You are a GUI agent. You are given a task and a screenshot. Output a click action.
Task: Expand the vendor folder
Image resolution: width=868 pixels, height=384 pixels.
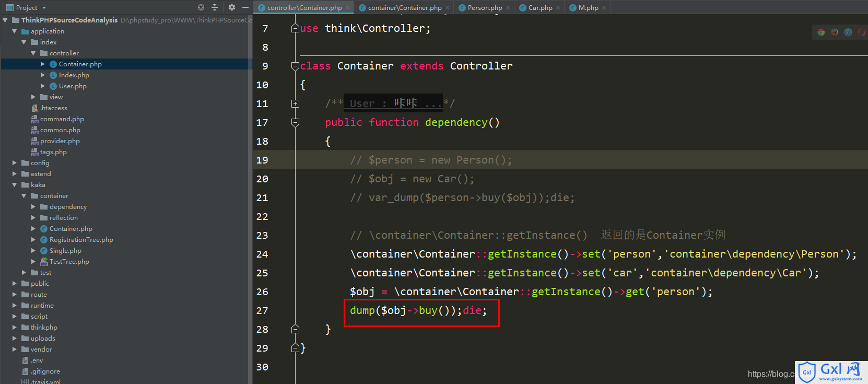[x=15, y=350]
